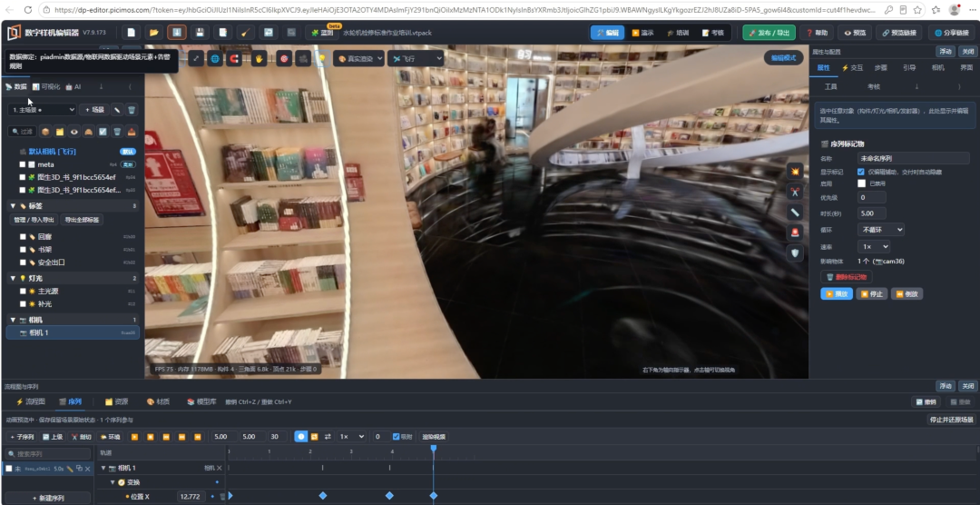Open the 真实渲染 render mode dropdown
The height and width of the screenshot is (505, 980).
pyautogui.click(x=358, y=59)
